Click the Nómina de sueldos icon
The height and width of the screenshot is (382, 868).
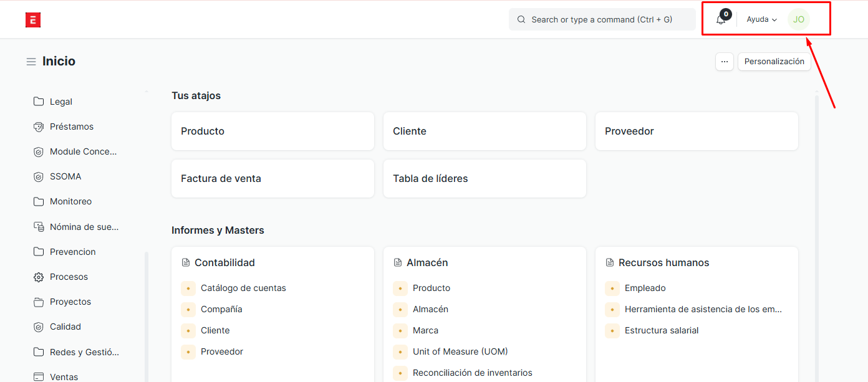(x=39, y=227)
